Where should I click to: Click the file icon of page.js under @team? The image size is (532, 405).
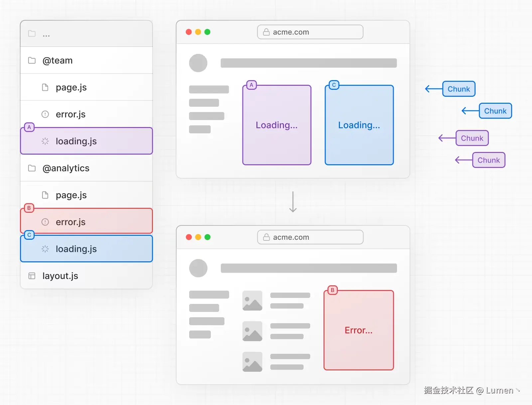45,87
